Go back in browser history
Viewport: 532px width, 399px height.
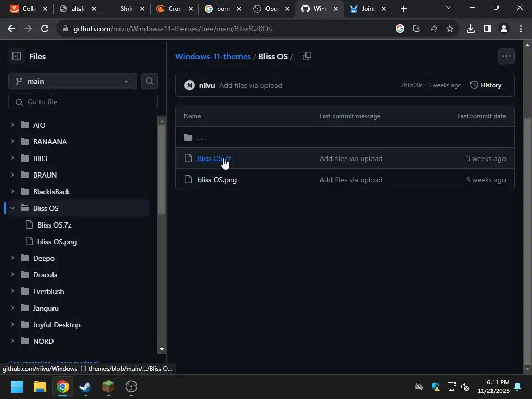[x=11, y=29]
